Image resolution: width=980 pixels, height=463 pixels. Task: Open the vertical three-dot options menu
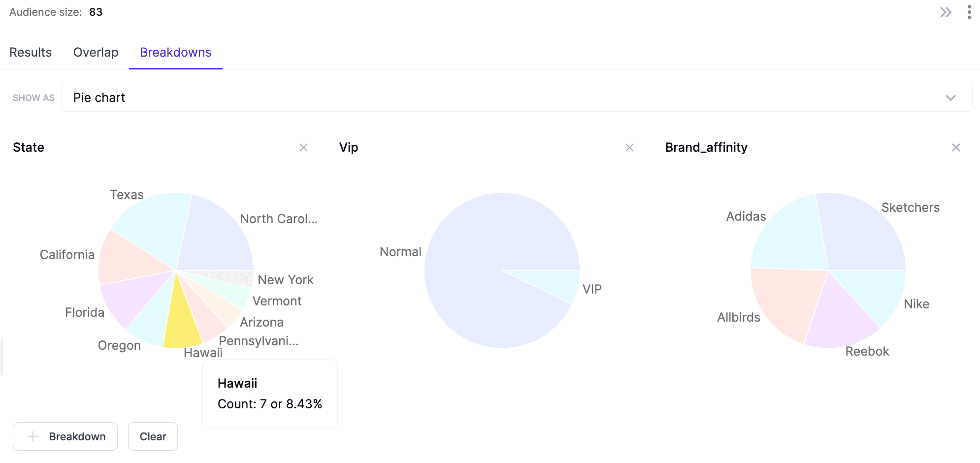(969, 12)
